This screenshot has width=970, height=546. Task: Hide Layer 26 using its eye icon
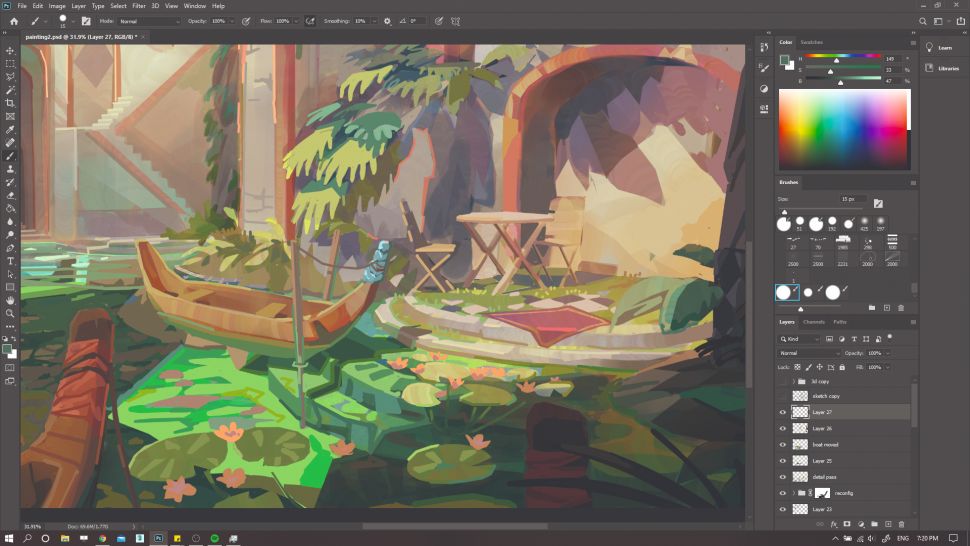tap(783, 428)
